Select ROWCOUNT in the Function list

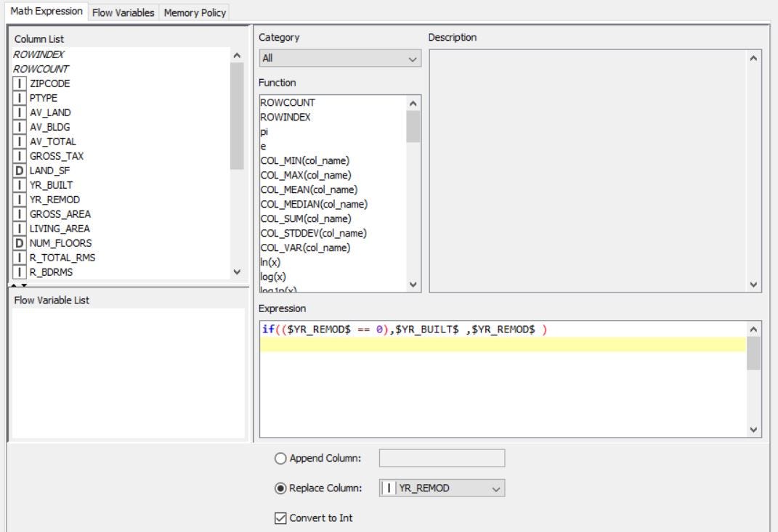[288, 102]
